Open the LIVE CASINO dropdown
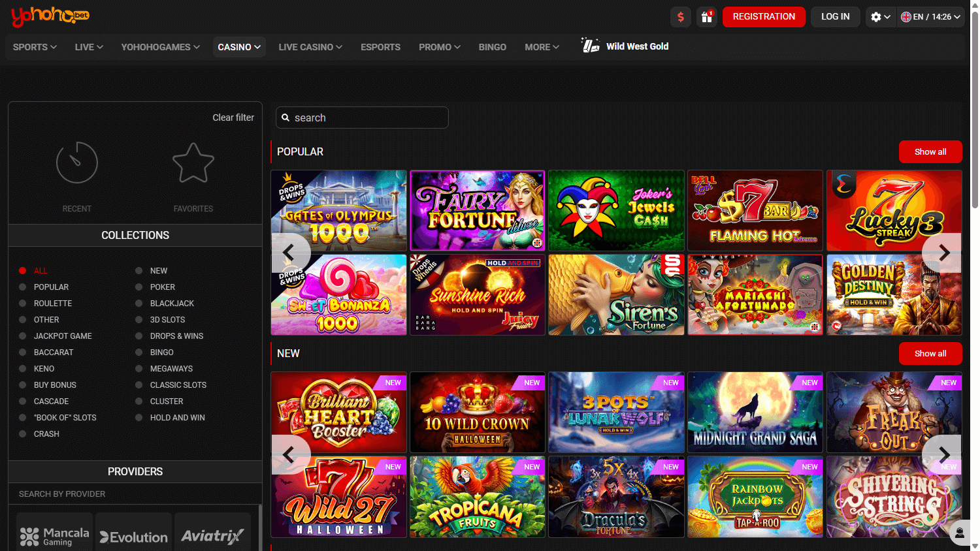The width and height of the screenshot is (980, 551). coord(310,46)
